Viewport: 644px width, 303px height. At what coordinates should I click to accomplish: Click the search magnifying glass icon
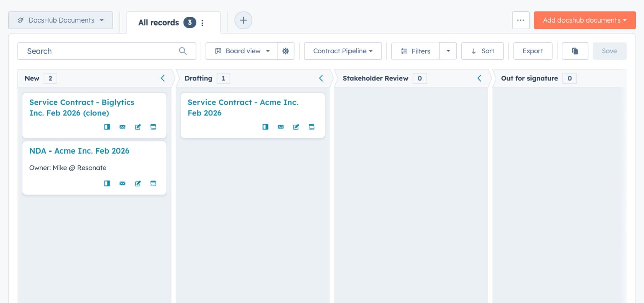click(183, 51)
